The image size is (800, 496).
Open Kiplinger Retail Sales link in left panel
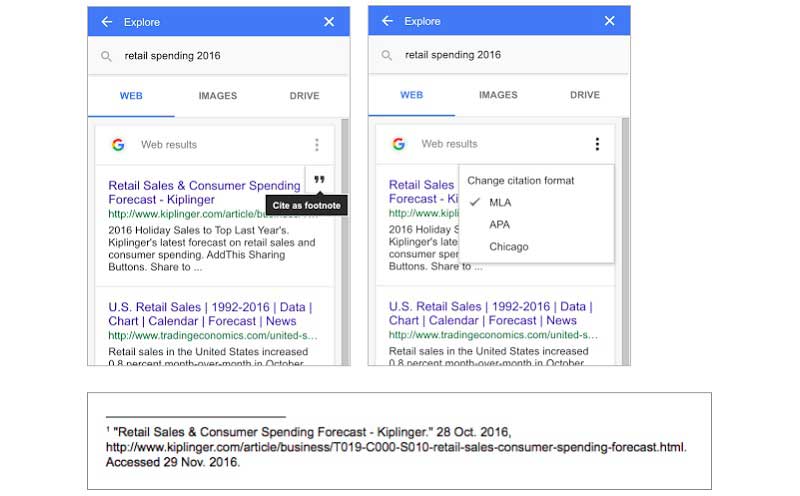tap(204, 192)
